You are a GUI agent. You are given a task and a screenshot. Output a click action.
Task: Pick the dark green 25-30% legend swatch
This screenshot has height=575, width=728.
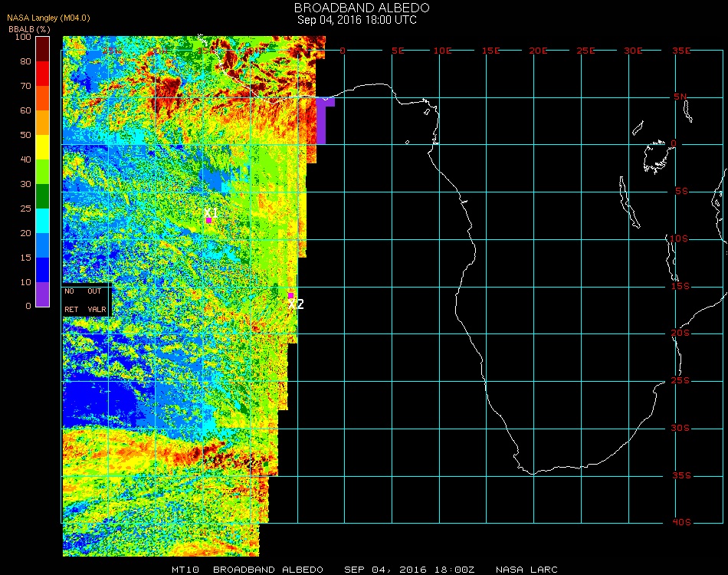(x=43, y=196)
